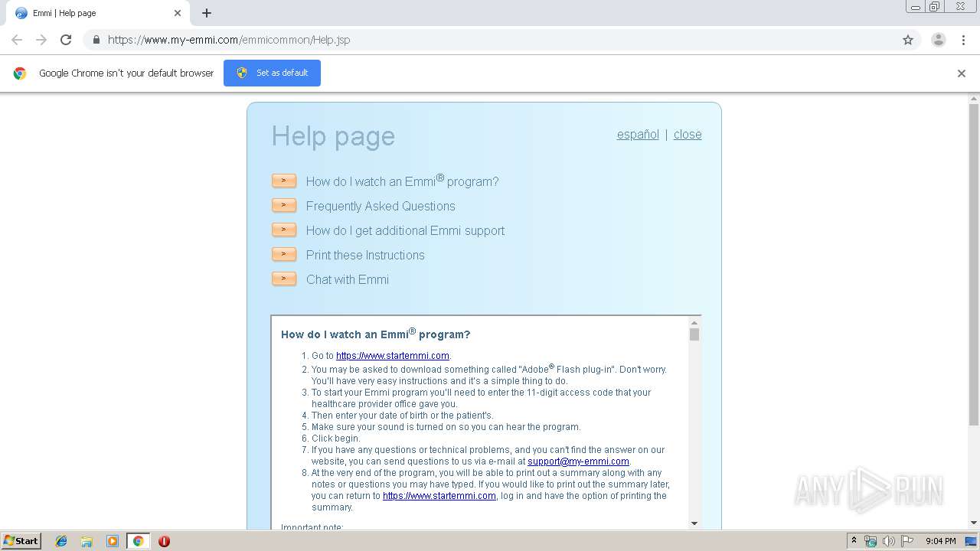Click the 'Help page' heading
980x551 pixels.
click(x=333, y=136)
